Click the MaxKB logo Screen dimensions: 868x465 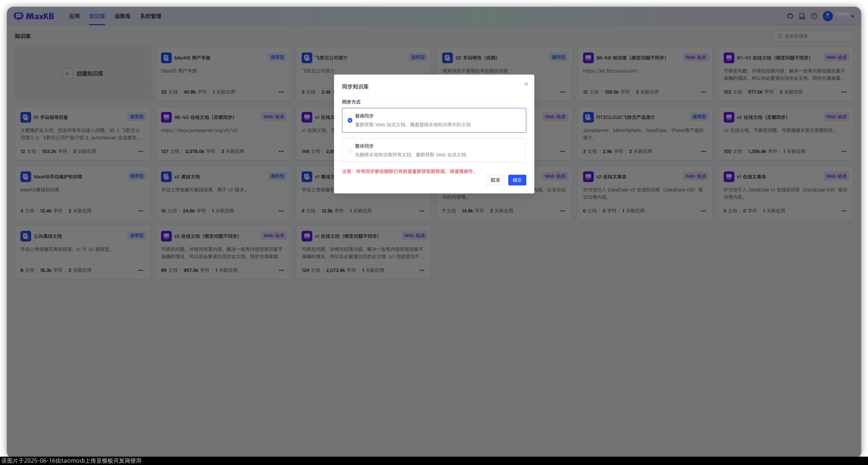click(34, 16)
